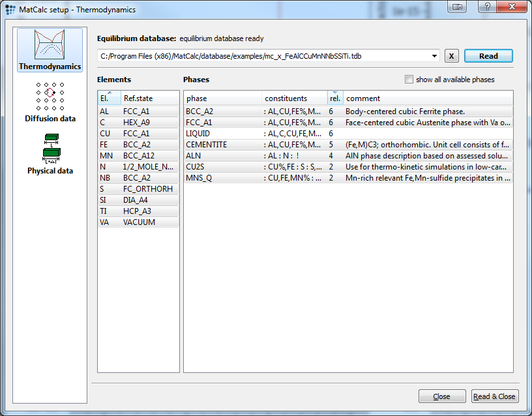The width and height of the screenshot is (532, 416).
Task: Clear database path with X button
Action: (x=452, y=56)
